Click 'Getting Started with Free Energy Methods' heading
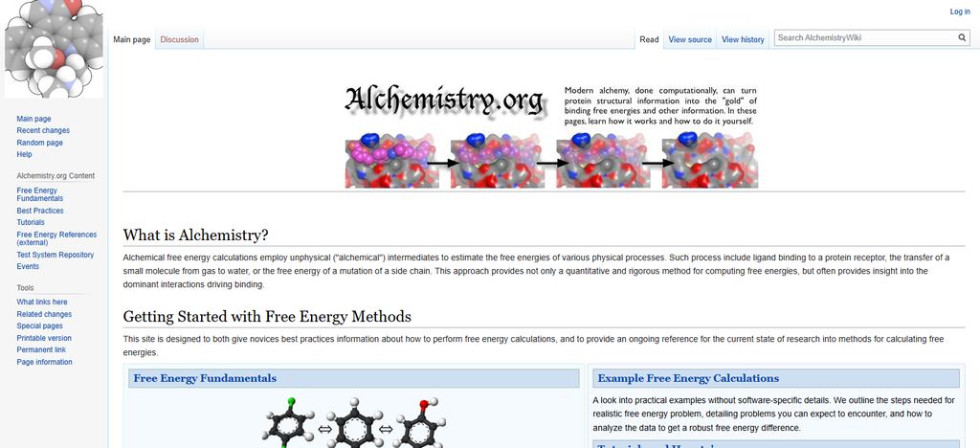980x448 pixels. click(x=267, y=316)
